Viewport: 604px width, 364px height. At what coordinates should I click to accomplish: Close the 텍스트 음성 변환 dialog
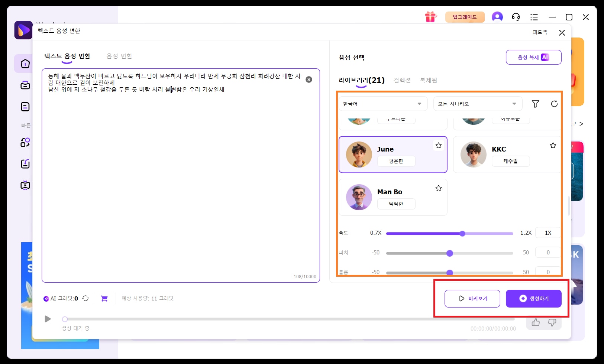coord(562,33)
